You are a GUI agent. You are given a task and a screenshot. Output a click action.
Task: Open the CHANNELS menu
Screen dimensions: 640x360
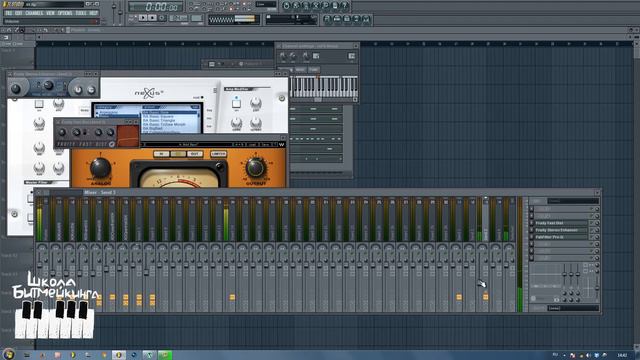pos(34,13)
